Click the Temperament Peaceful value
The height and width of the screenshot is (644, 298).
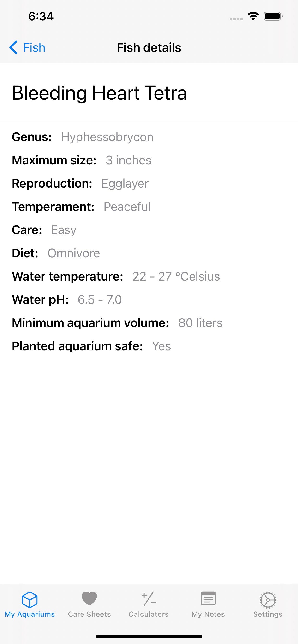pyautogui.click(x=127, y=207)
